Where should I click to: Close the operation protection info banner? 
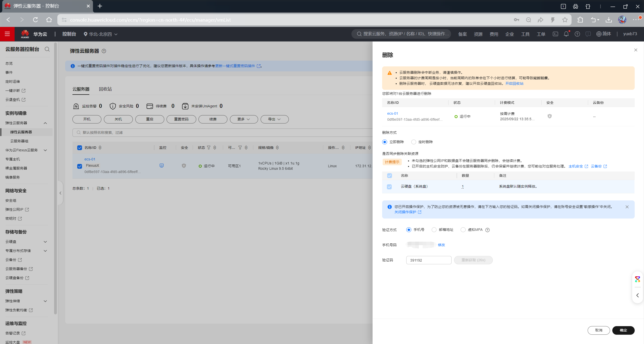627,207
